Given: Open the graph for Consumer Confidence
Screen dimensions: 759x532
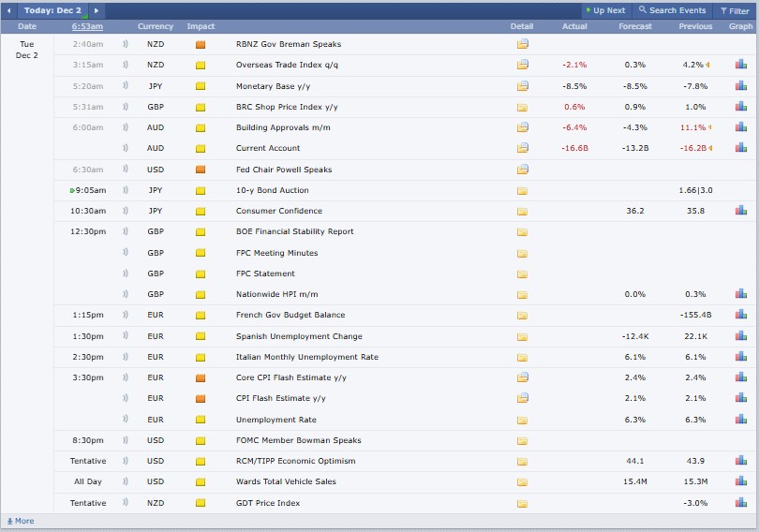Looking at the screenshot, I should 740,211.
